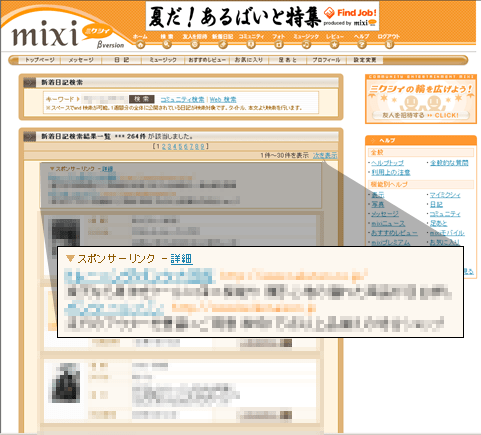The height and width of the screenshot is (435, 481).
Task: Click the Home (ホーム) icon in the top navigation
Action: (140, 44)
